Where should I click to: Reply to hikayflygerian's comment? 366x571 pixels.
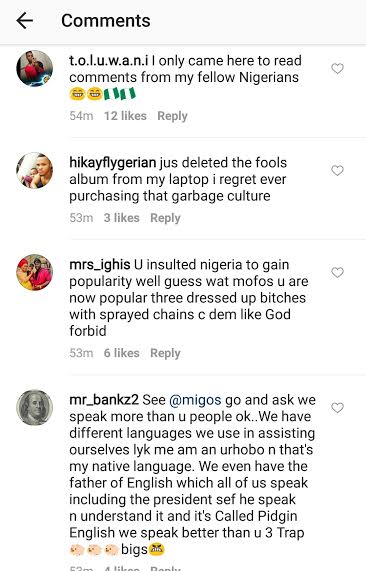(165, 218)
